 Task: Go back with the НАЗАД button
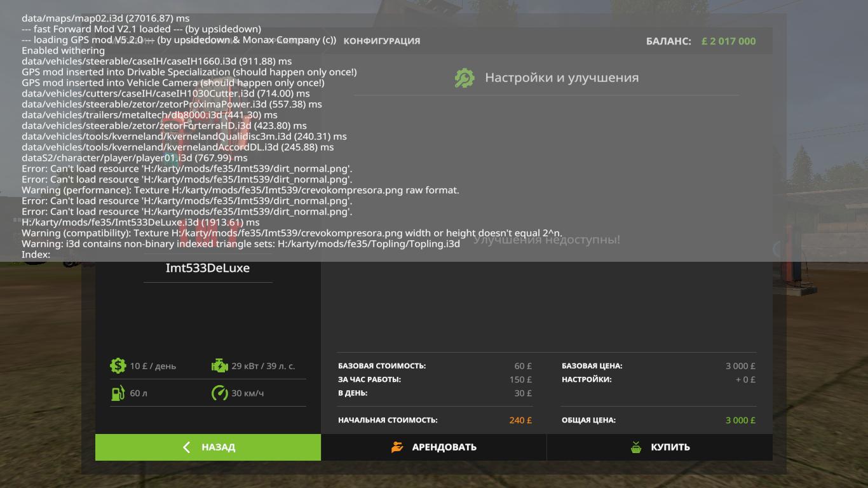pos(208,447)
